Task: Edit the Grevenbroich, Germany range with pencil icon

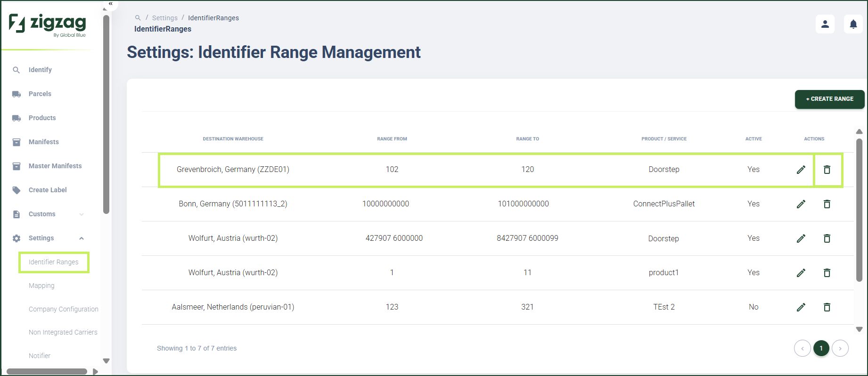Action: point(801,170)
